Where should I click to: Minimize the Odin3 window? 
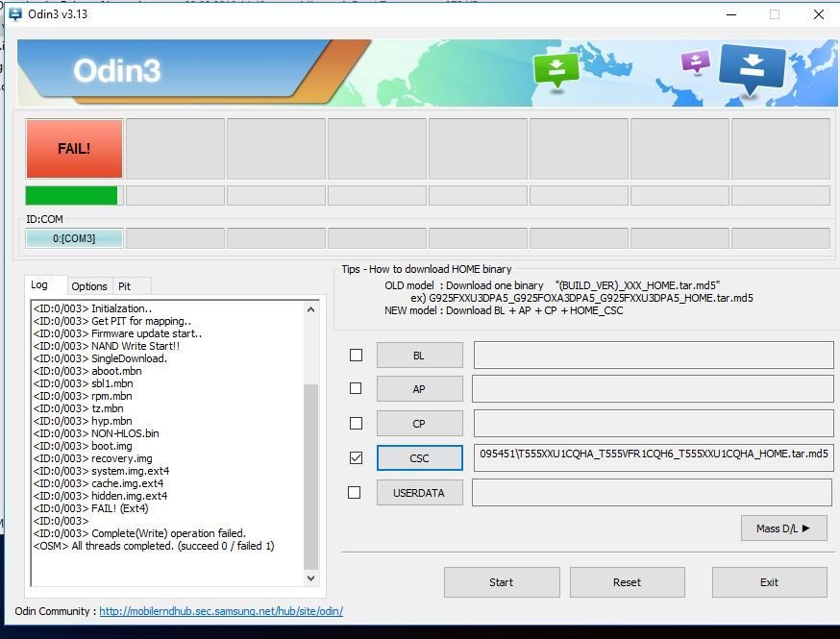[731, 14]
